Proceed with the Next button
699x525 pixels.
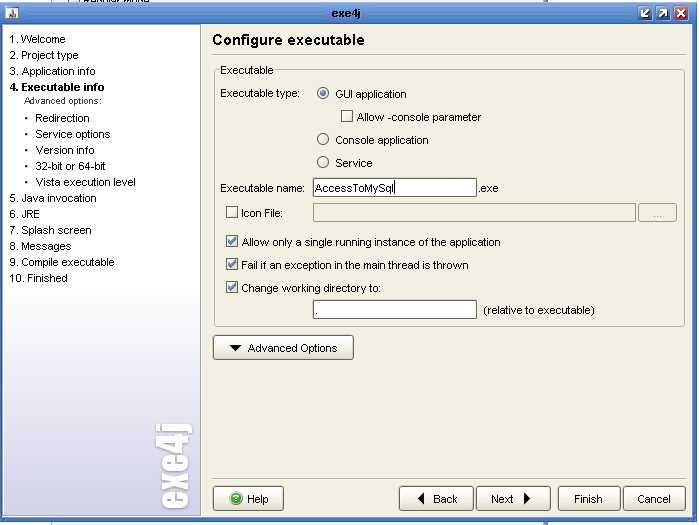513,499
